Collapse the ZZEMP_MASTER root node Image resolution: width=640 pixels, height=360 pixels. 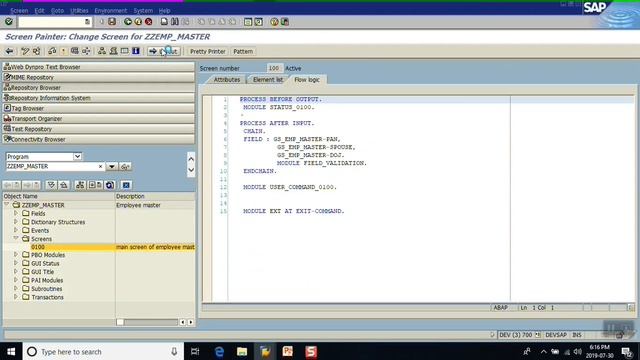click(x=7, y=204)
